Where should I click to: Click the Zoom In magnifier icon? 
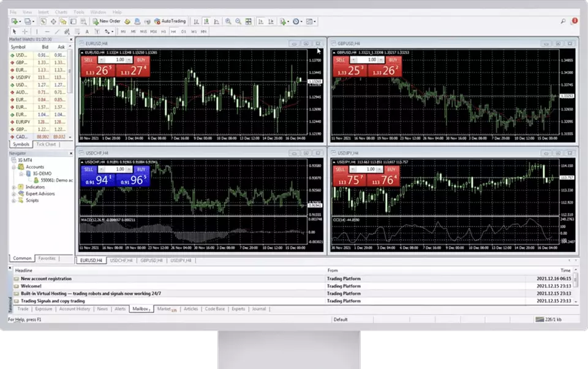point(228,21)
